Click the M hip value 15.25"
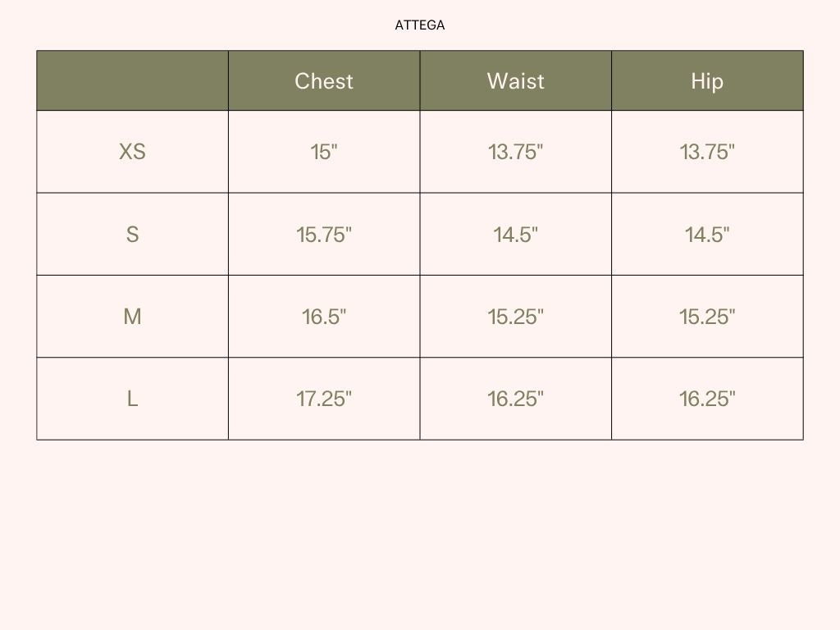This screenshot has width=840, height=630. pos(707,317)
